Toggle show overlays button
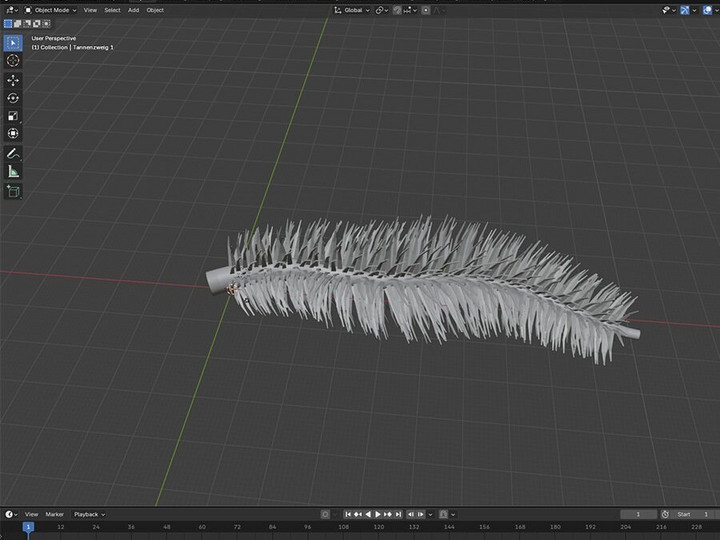The height and width of the screenshot is (540, 720). tap(707, 10)
